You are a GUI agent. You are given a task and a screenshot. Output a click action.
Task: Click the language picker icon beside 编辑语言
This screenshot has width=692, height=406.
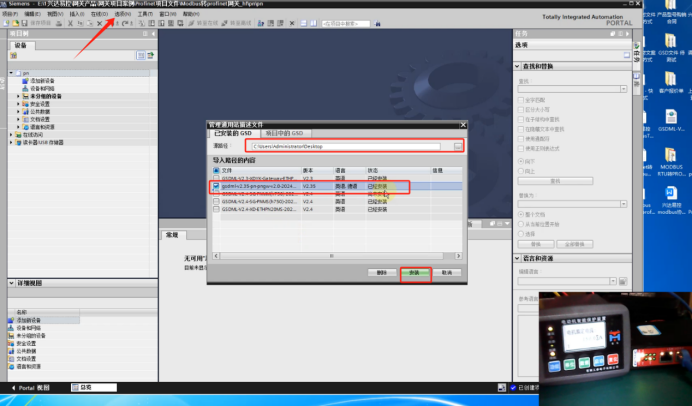pyautogui.click(x=623, y=282)
